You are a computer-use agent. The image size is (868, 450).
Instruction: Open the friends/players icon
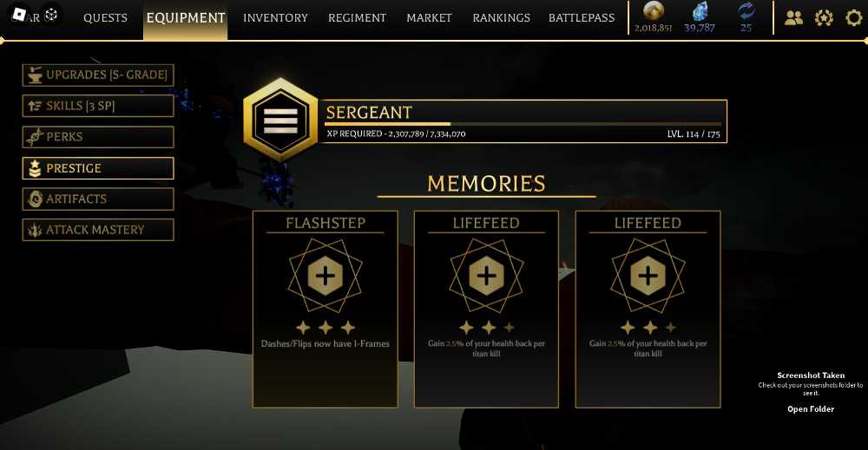793,17
